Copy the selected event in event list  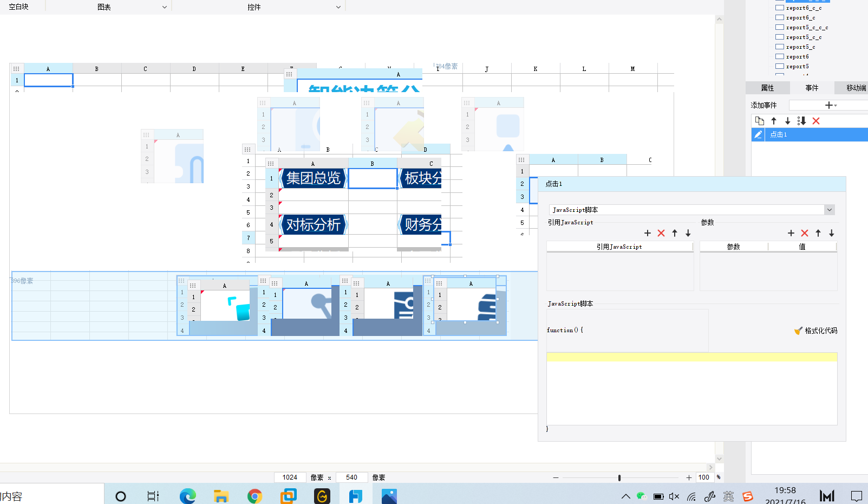point(760,121)
